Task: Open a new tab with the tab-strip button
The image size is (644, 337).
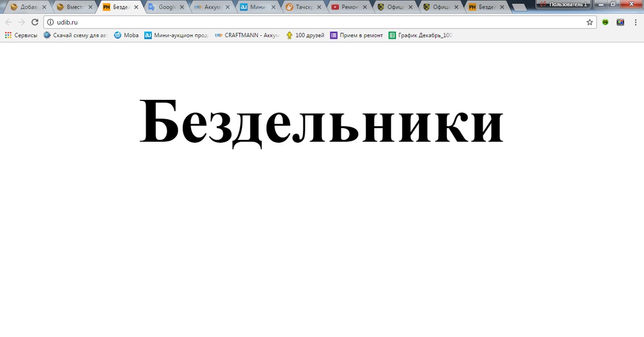Action: click(519, 8)
